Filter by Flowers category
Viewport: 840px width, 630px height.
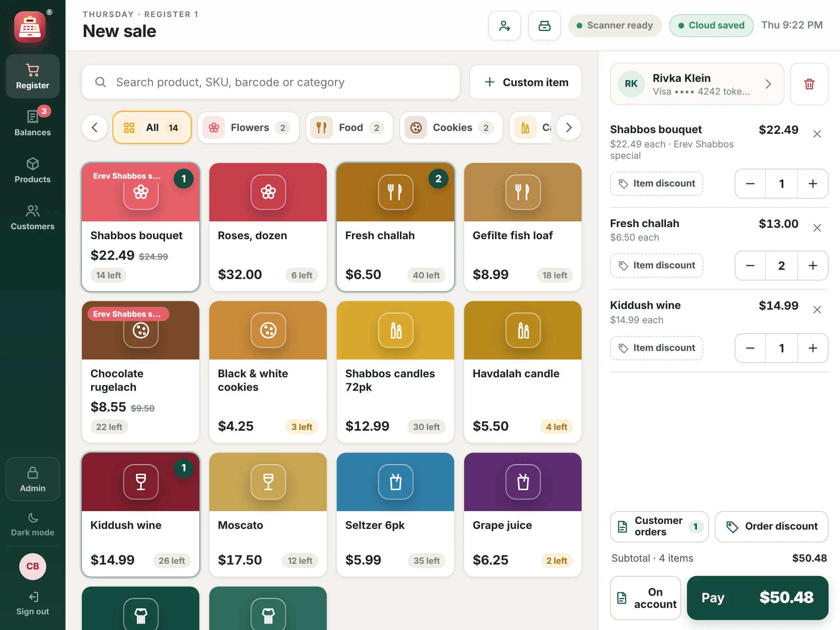coord(248,127)
